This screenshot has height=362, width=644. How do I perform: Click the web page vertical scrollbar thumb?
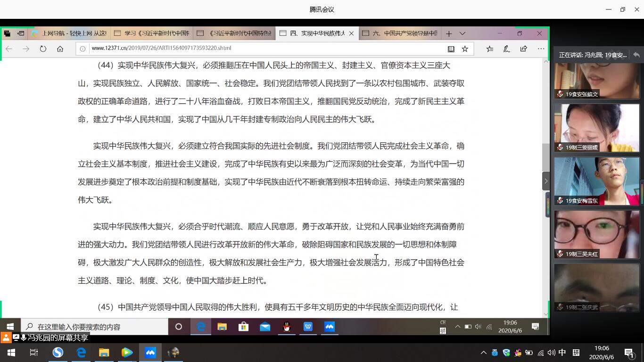[546, 157]
